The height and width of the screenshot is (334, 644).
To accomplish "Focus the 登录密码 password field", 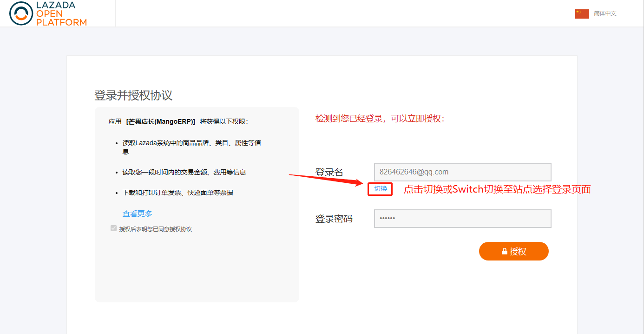I will [462, 219].
